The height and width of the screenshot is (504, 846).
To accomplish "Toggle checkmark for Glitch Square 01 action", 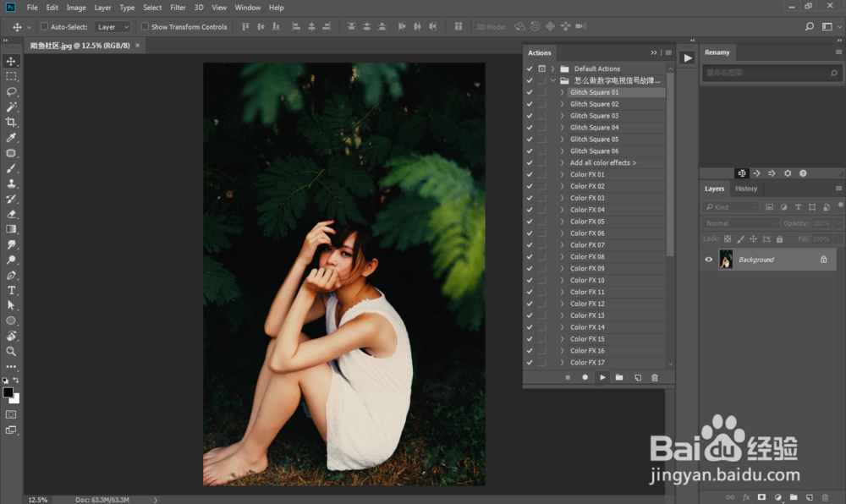I will point(530,92).
